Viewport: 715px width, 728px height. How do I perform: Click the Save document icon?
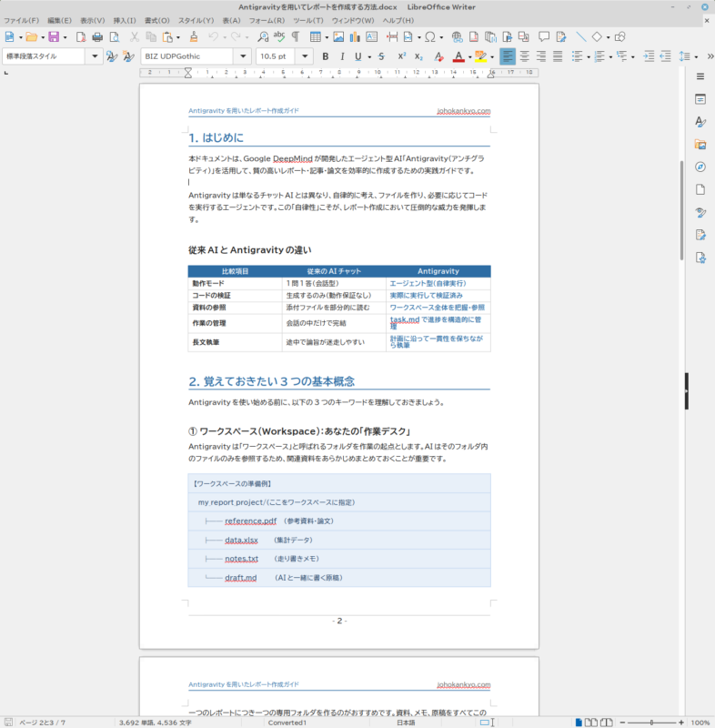(x=54, y=37)
